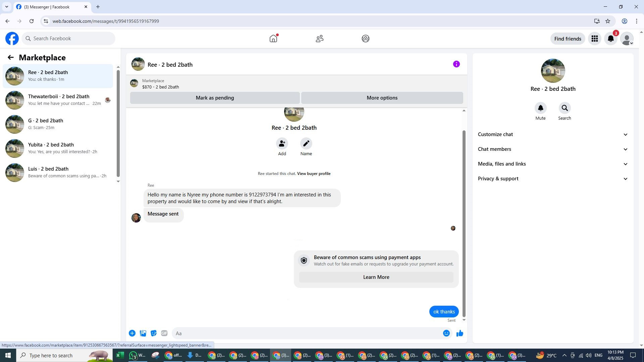Mute this conversation
The image size is (644, 362).
[x=540, y=108]
